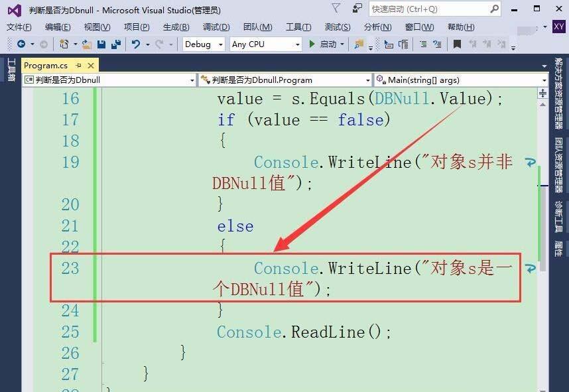Click the Undo icon

coord(135,44)
